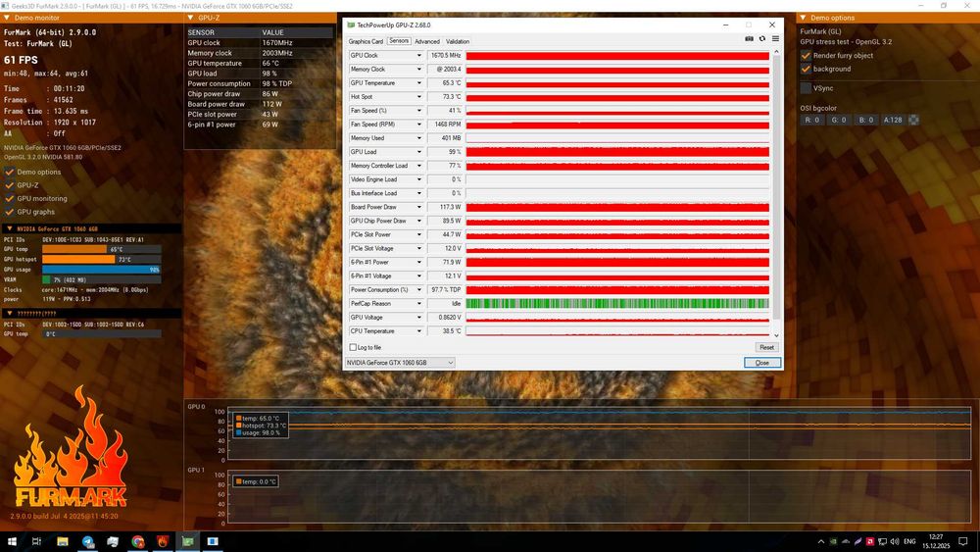Screen dimensions: 980x552
Task: Toggle the GPU graphs checkbox
Action: click(10, 212)
